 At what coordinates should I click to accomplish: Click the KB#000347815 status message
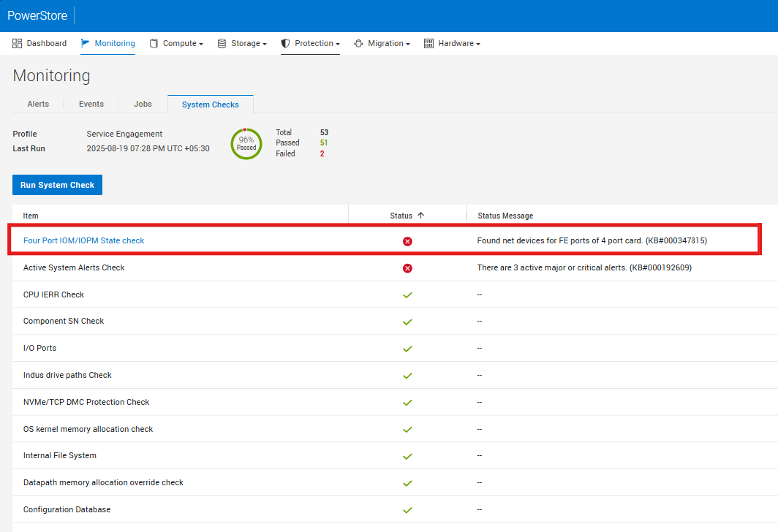(x=592, y=240)
